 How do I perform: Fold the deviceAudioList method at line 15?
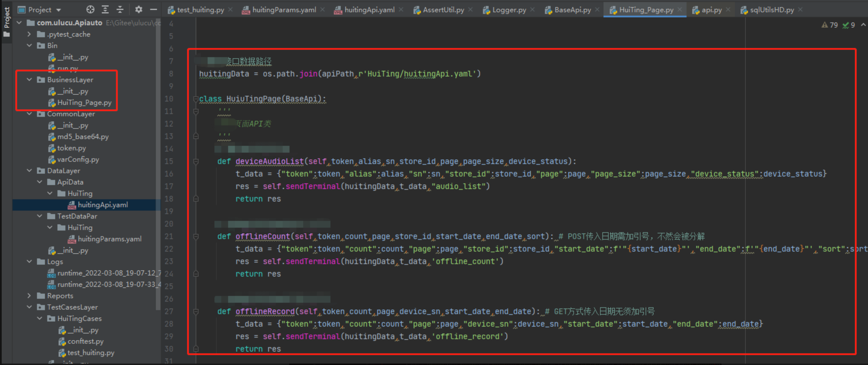[x=196, y=162]
